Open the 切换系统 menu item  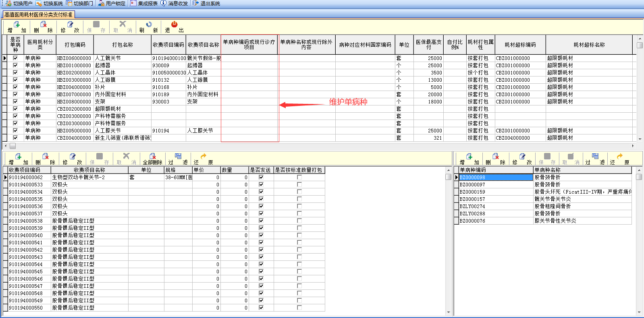point(49,4)
